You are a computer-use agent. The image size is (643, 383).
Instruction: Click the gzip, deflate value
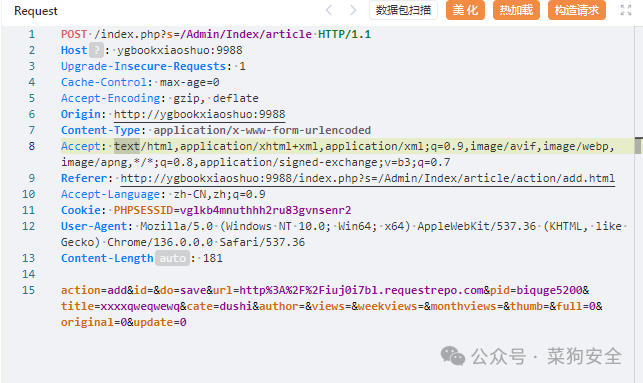(216, 98)
